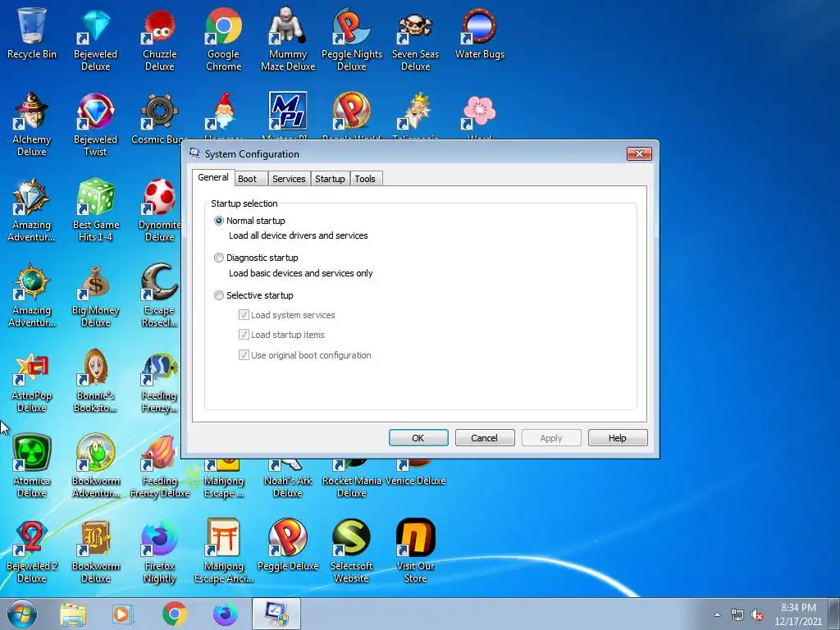The image size is (840, 630).
Task: Open Noah's Ark Deluxe shortcut
Action: click(x=288, y=480)
